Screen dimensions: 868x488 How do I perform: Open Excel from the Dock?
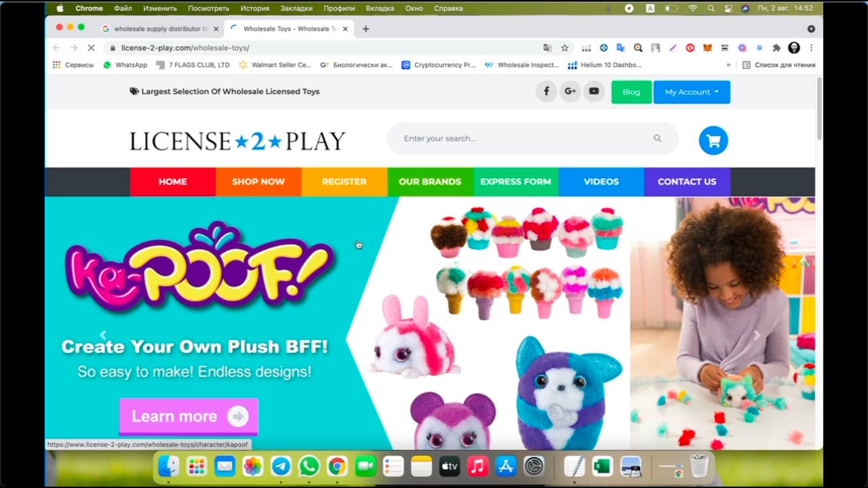pos(602,466)
